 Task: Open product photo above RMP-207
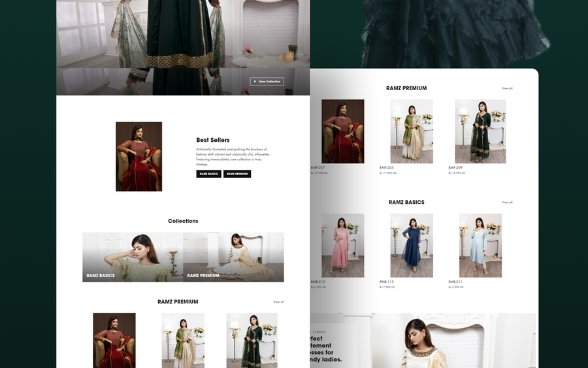pos(343,131)
